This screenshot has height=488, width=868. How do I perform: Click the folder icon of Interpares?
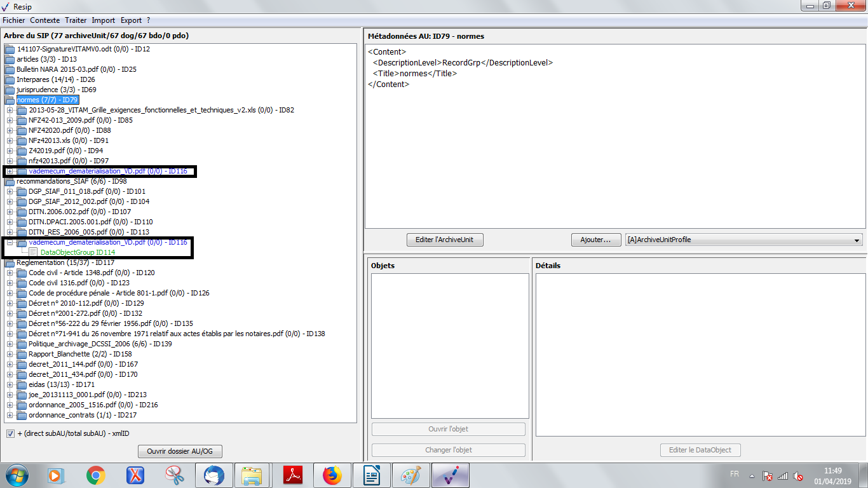pos(10,79)
